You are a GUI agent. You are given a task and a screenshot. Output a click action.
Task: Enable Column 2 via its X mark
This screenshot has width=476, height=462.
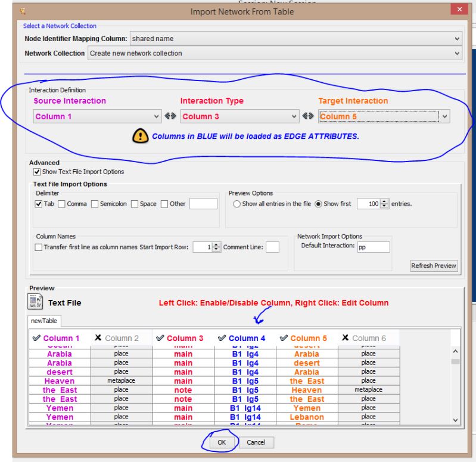(x=98, y=337)
